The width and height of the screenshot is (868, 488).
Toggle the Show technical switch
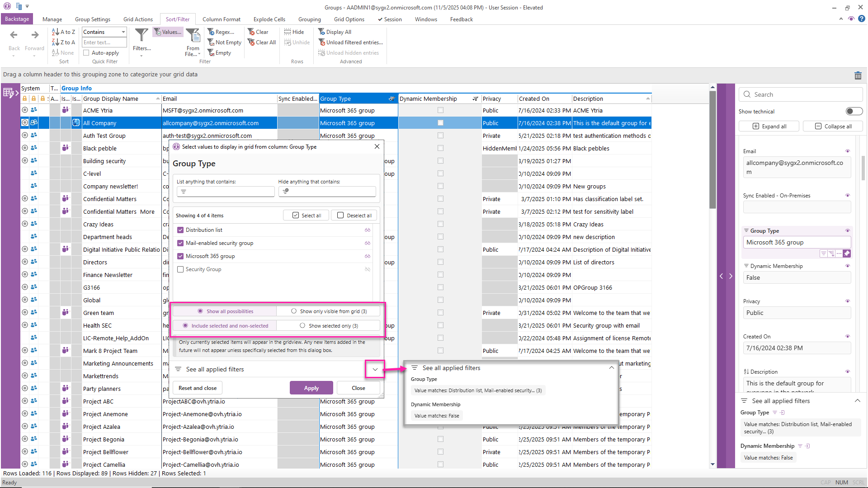(x=854, y=111)
